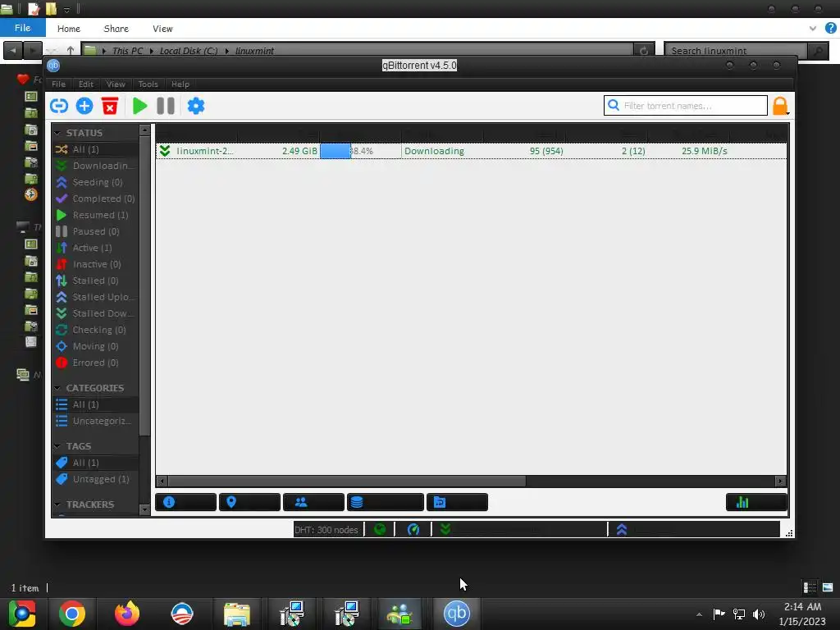This screenshot has width=840, height=630.
Task: Collapse the CATEGORIES section
Action: coord(57,388)
